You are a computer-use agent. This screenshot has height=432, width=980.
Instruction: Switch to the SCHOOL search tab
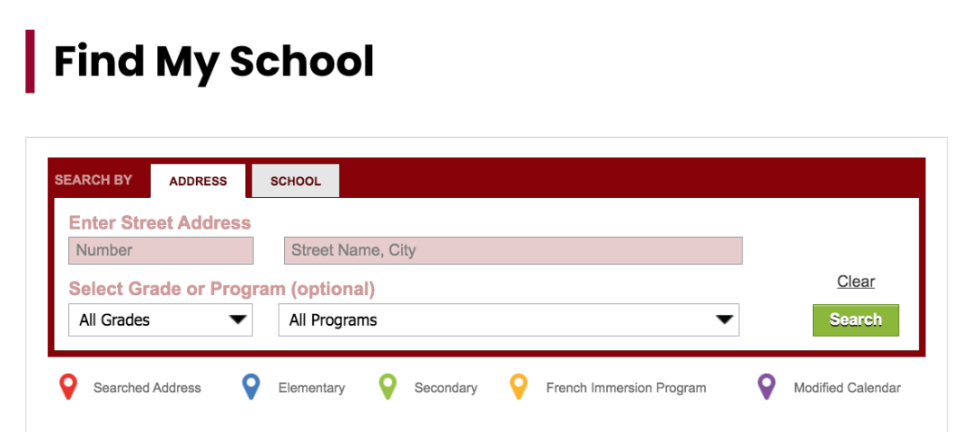(x=296, y=181)
